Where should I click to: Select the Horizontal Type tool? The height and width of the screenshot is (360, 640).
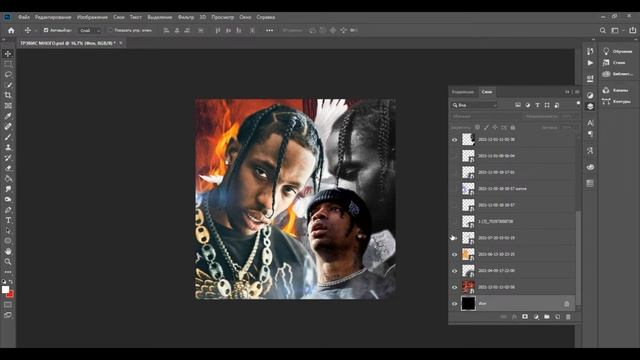pyautogui.click(x=8, y=220)
